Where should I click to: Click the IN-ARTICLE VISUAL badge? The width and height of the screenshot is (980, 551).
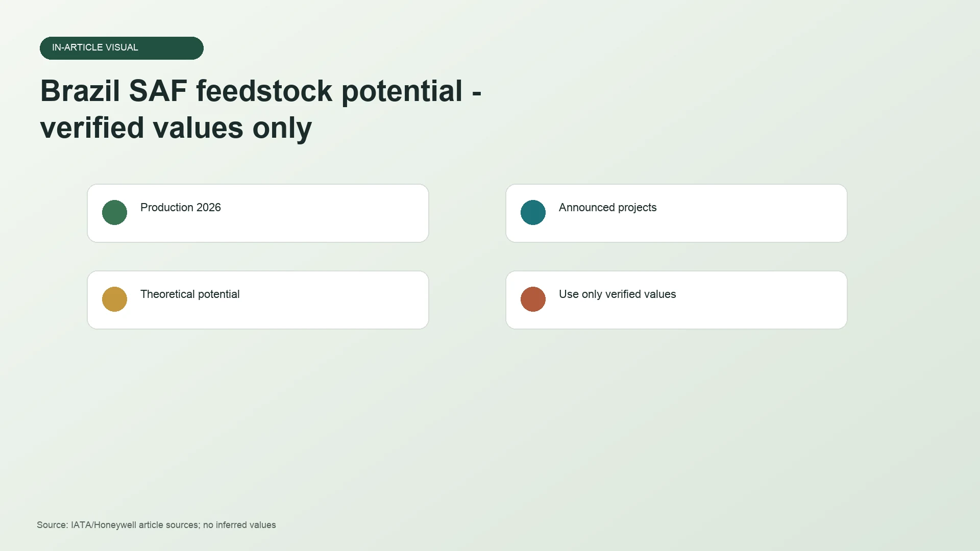pyautogui.click(x=121, y=48)
